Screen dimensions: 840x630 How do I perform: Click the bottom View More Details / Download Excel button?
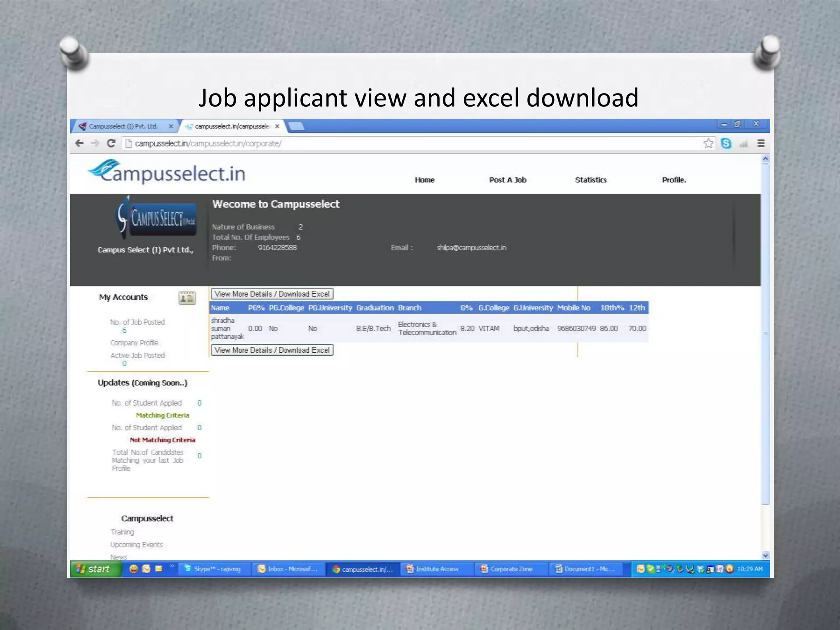coord(272,350)
